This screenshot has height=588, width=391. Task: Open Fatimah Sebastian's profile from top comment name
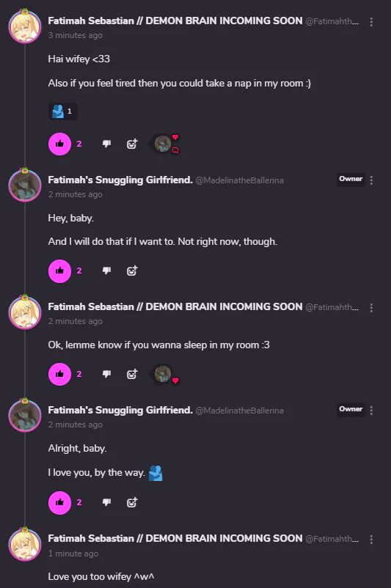point(175,21)
